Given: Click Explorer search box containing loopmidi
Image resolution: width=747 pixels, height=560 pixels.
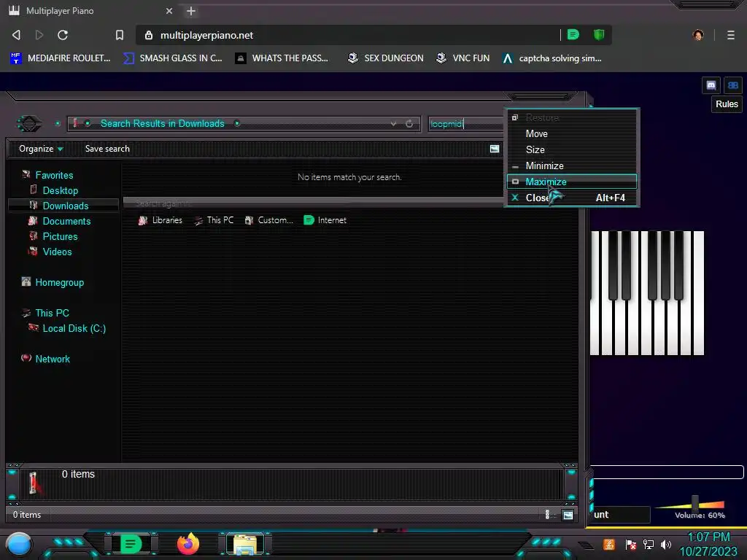Looking at the screenshot, I should pos(466,124).
